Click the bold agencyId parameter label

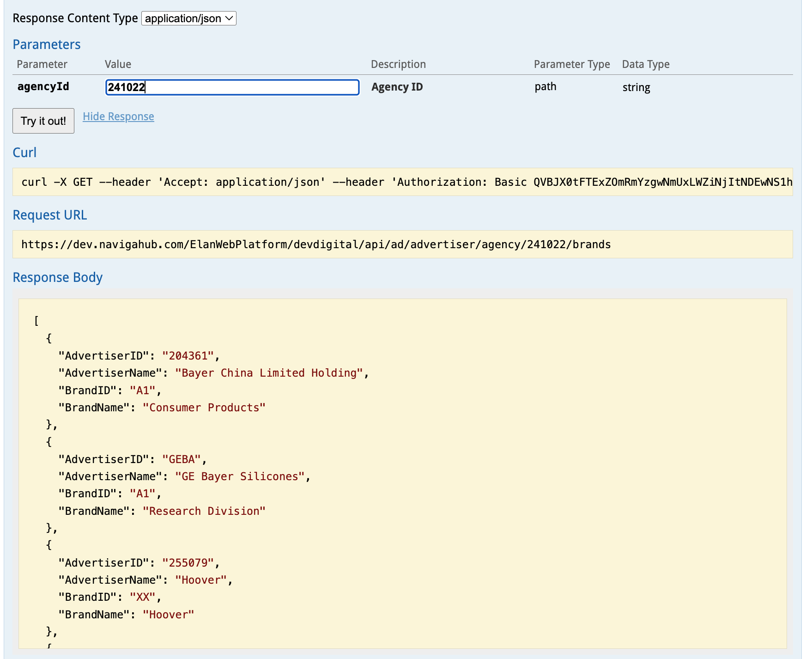43,86
